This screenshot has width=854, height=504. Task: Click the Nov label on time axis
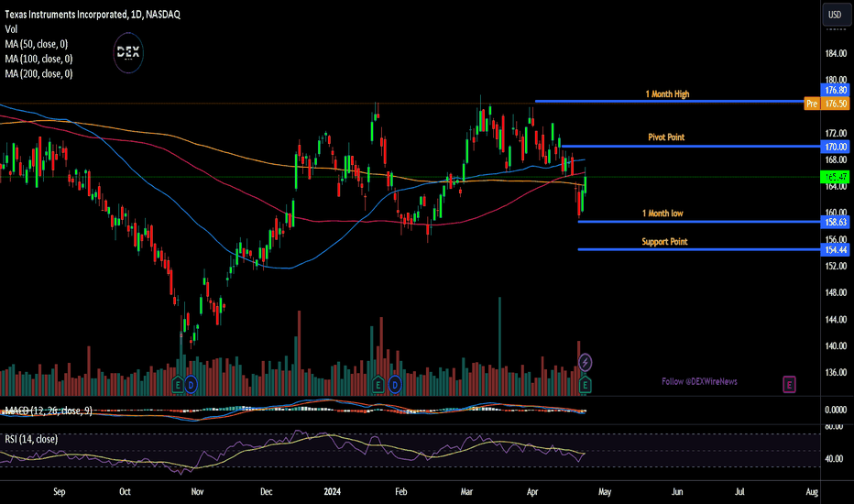pos(197,491)
